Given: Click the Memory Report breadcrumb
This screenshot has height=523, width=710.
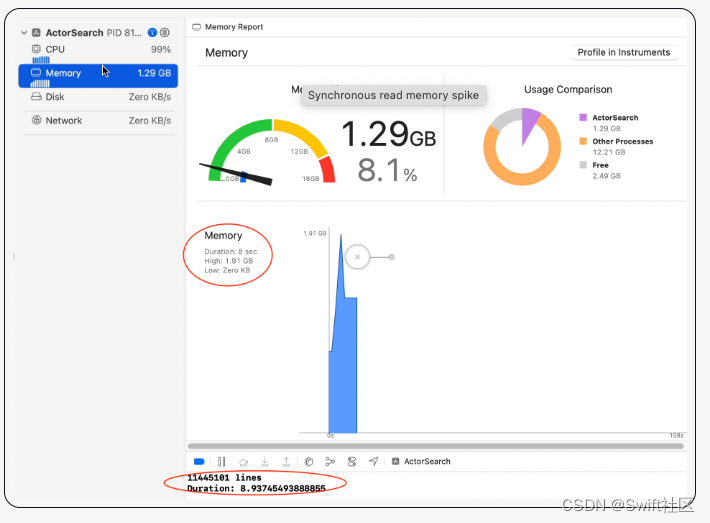Looking at the screenshot, I should 228,27.
